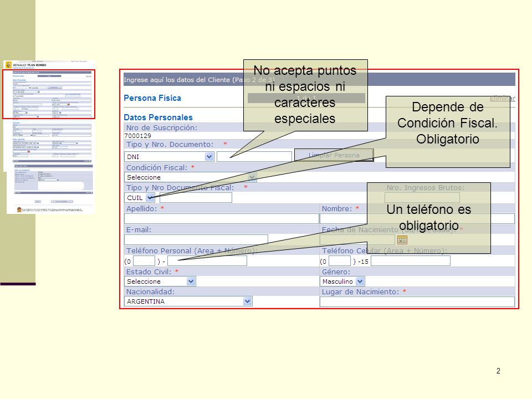Screen dimensions: 532x399
Task: Click the Eliminar link
Action: [503, 98]
